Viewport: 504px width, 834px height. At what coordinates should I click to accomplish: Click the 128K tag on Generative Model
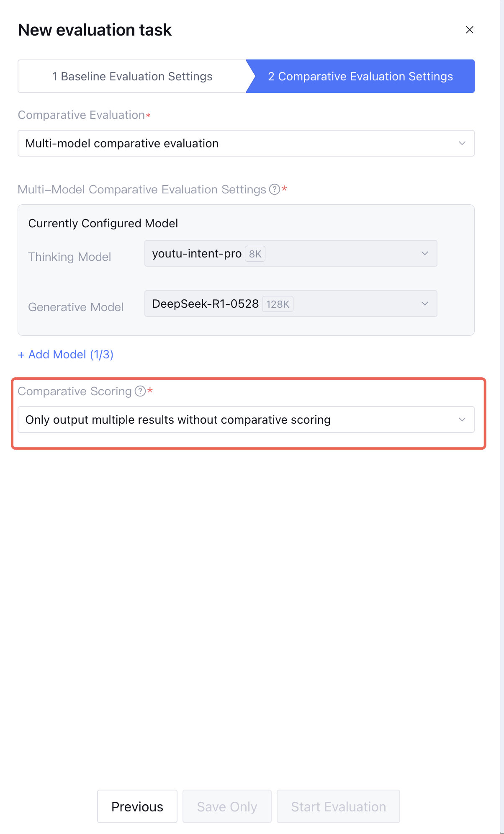278,304
